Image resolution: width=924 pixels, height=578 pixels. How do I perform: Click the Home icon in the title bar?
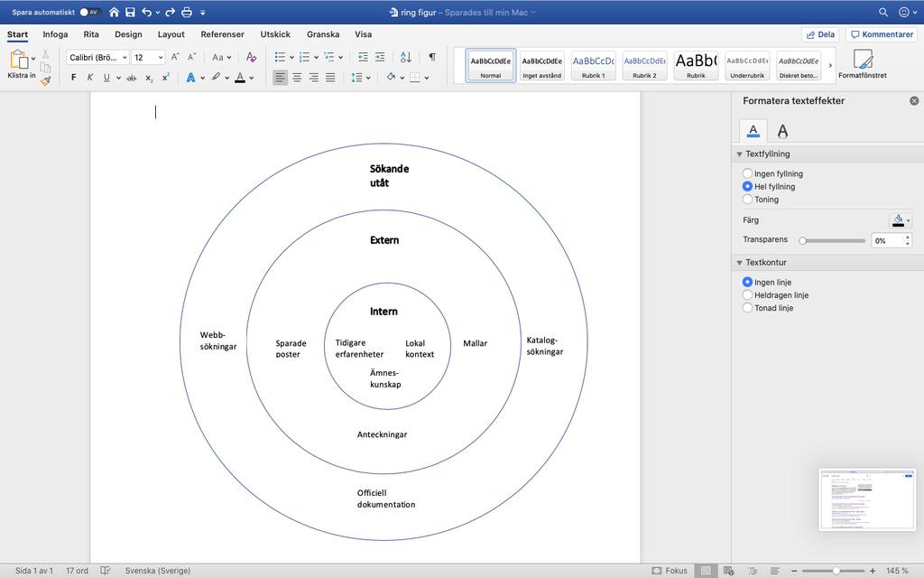coord(115,12)
